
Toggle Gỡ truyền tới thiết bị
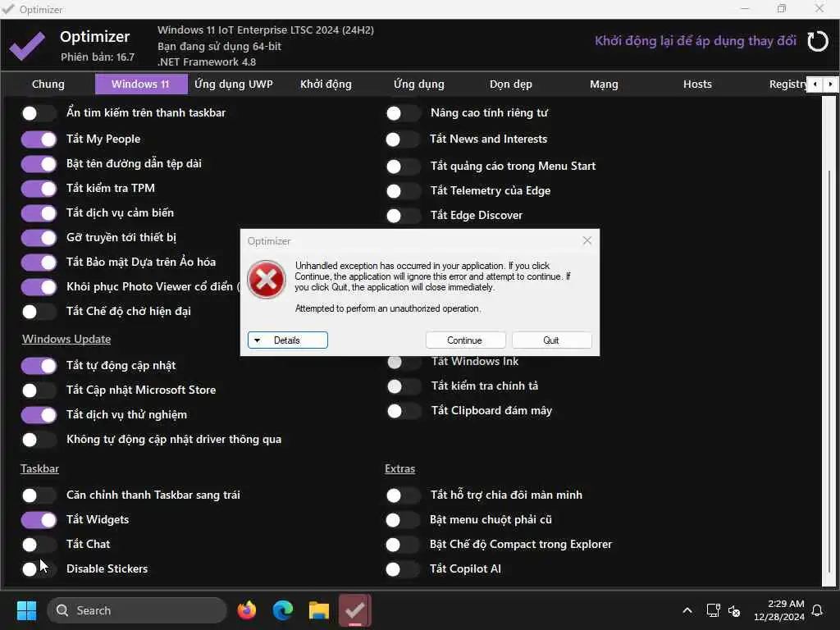click(39, 238)
